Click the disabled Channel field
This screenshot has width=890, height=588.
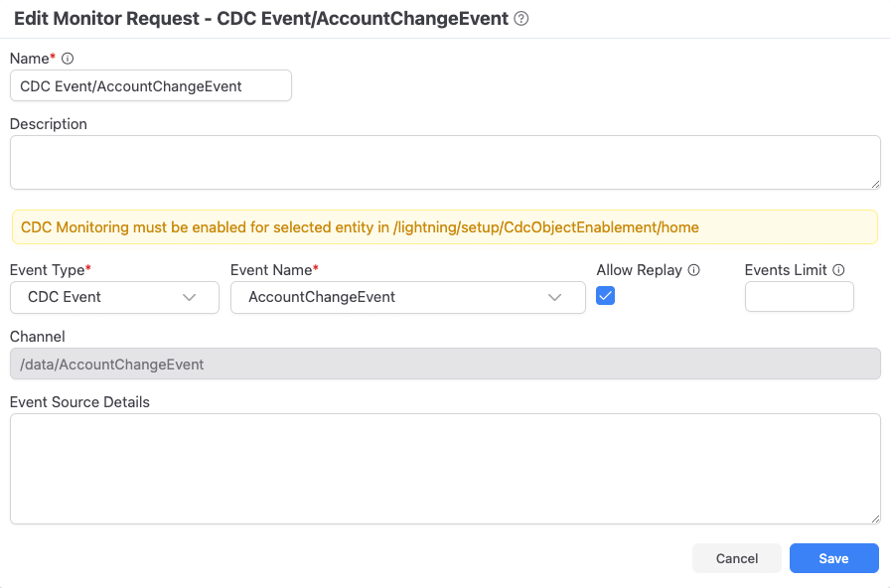[x=445, y=364]
